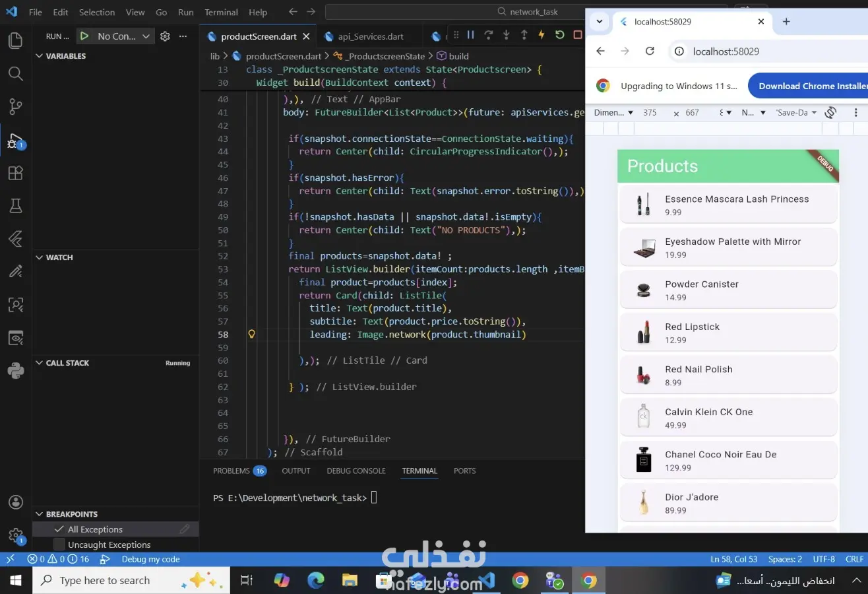Open the Terminal menu

221,12
